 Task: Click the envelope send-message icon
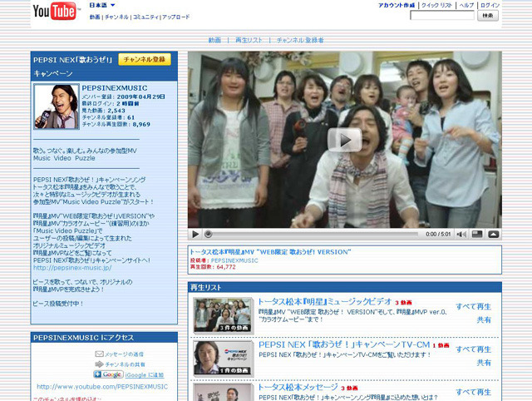pyautogui.click(x=99, y=354)
